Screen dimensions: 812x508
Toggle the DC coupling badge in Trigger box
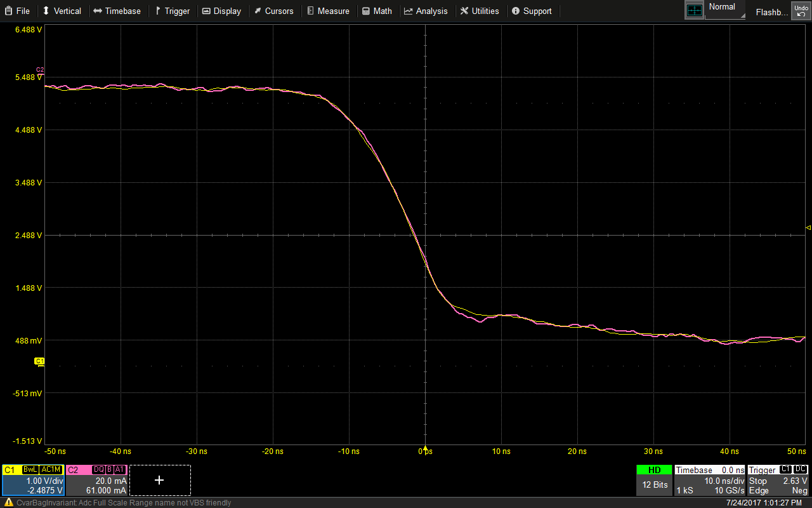click(x=801, y=470)
